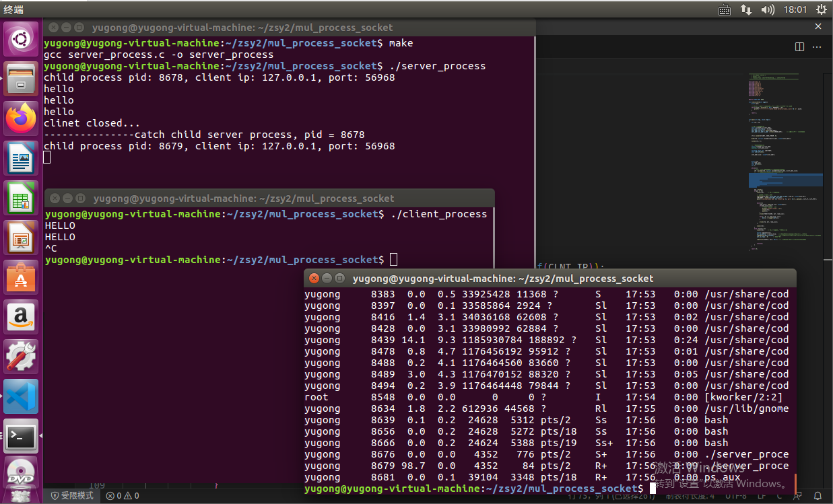Open the More Actions ellipsis menu in VS Code

[x=817, y=47]
